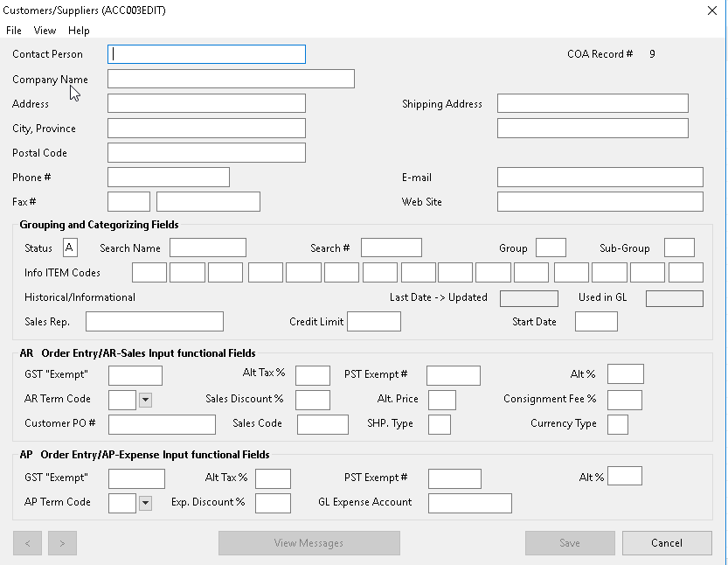728x565 pixels.
Task: Click the AR PST Exempt # field
Action: click(454, 375)
